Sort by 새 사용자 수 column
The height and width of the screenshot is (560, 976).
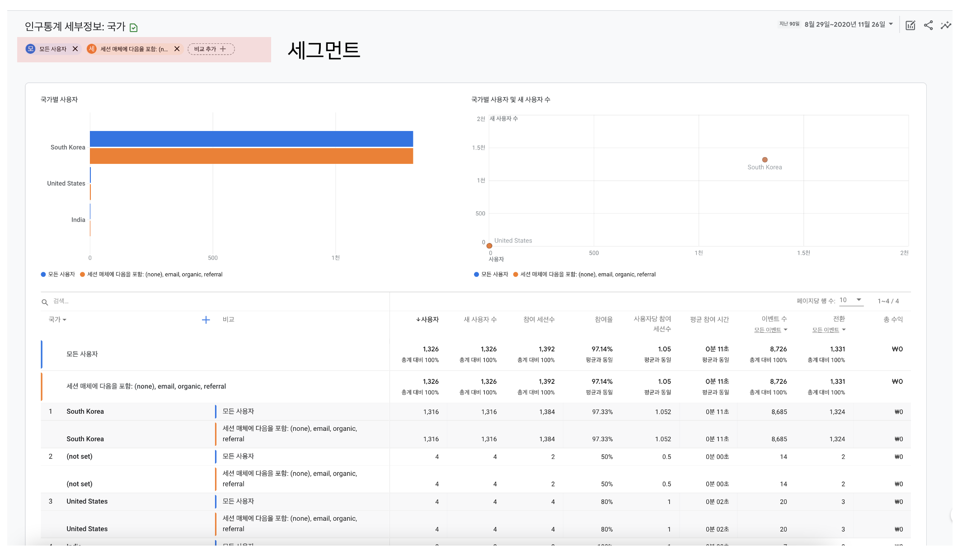(x=480, y=320)
